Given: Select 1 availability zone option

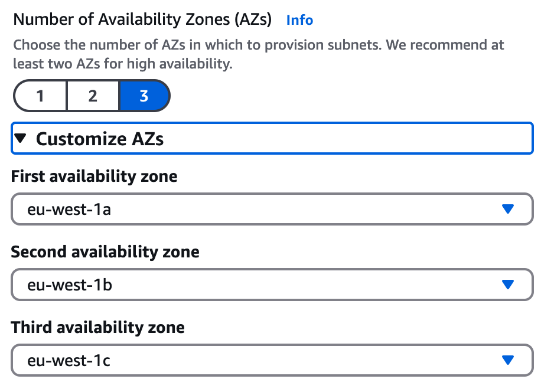Looking at the screenshot, I should pyautogui.click(x=40, y=95).
